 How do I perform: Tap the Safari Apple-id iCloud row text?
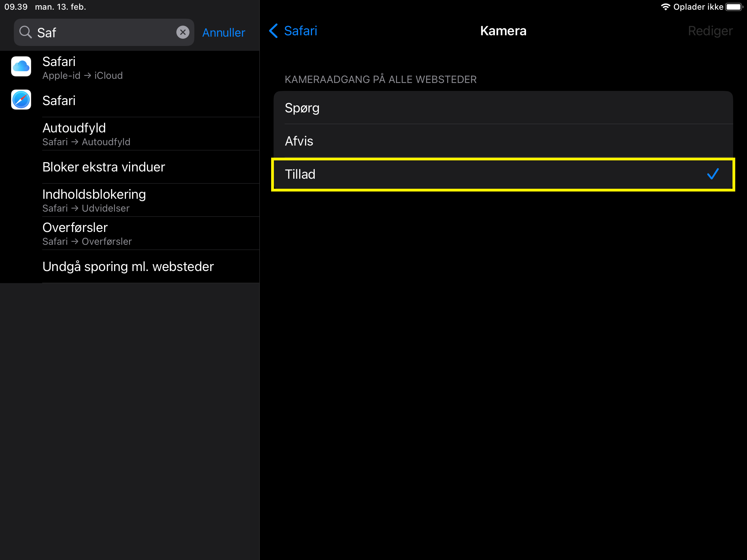click(83, 68)
